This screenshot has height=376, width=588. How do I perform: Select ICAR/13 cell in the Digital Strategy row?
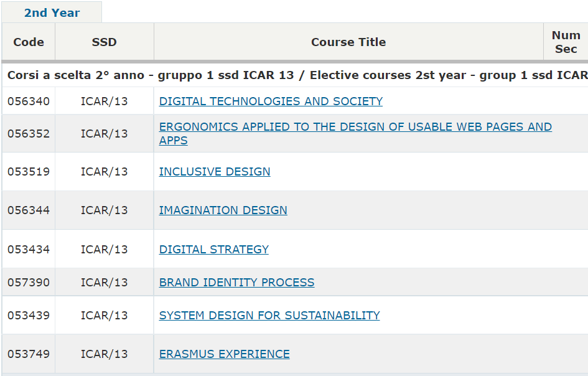click(x=105, y=250)
